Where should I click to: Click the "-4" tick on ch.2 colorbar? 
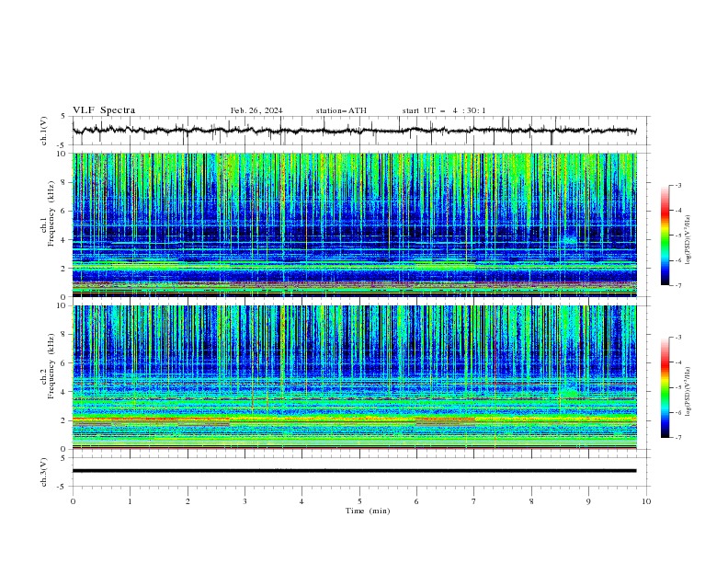click(x=677, y=362)
